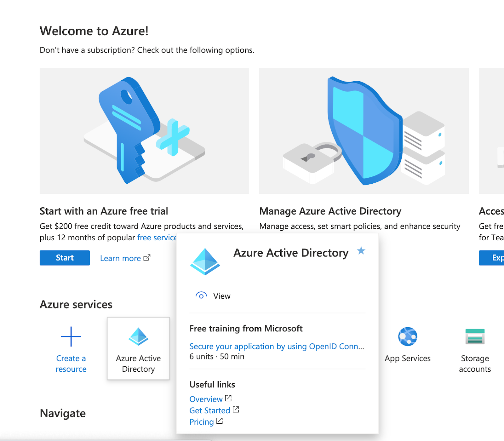Click the Start free trial button
Image resolution: width=504 pixels, height=441 pixels.
tap(65, 258)
